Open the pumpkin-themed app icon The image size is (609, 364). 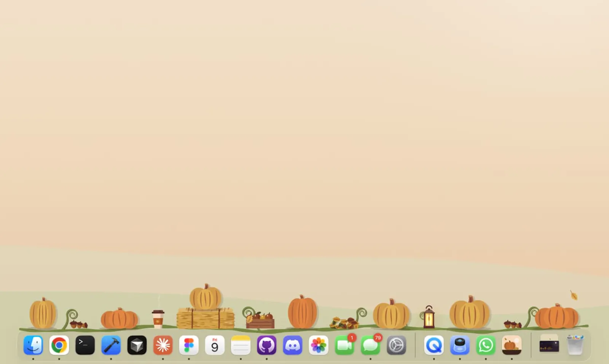(x=512, y=345)
